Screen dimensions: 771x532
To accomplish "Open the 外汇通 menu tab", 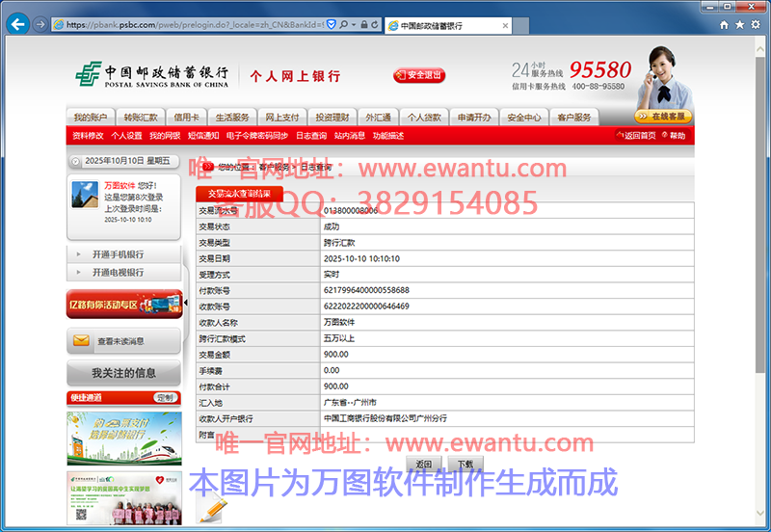I will pyautogui.click(x=378, y=117).
